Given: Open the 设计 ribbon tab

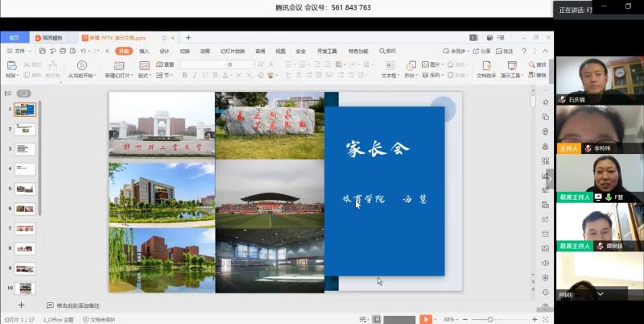Looking at the screenshot, I should [x=164, y=51].
